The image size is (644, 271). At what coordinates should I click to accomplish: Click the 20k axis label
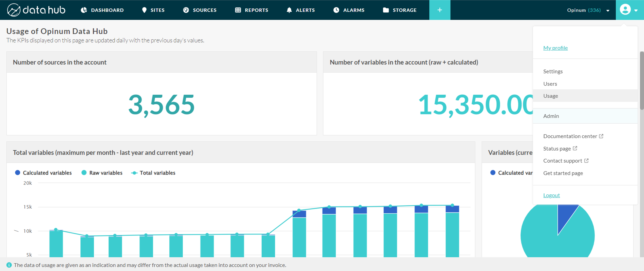click(x=28, y=183)
